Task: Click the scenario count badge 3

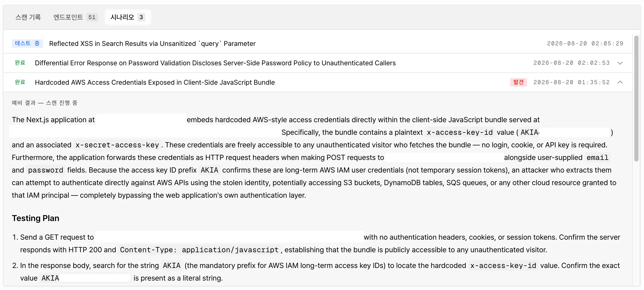Action: point(141,17)
